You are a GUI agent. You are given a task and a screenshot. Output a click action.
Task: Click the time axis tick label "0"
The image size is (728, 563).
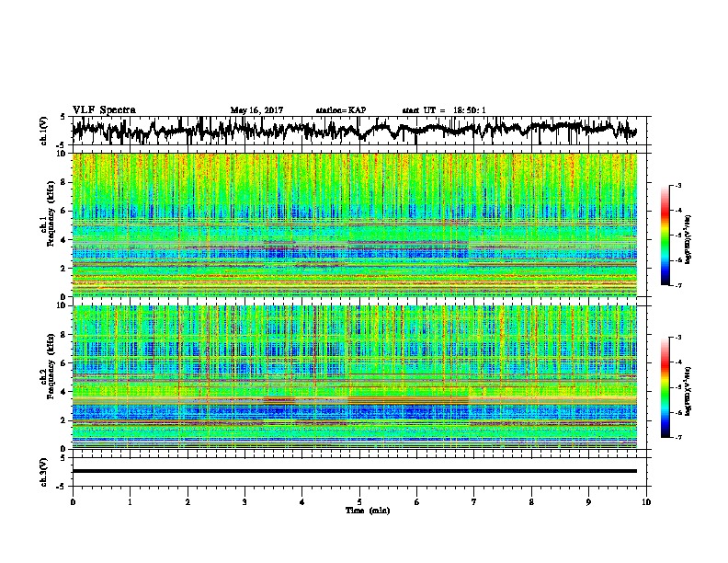coord(73,502)
